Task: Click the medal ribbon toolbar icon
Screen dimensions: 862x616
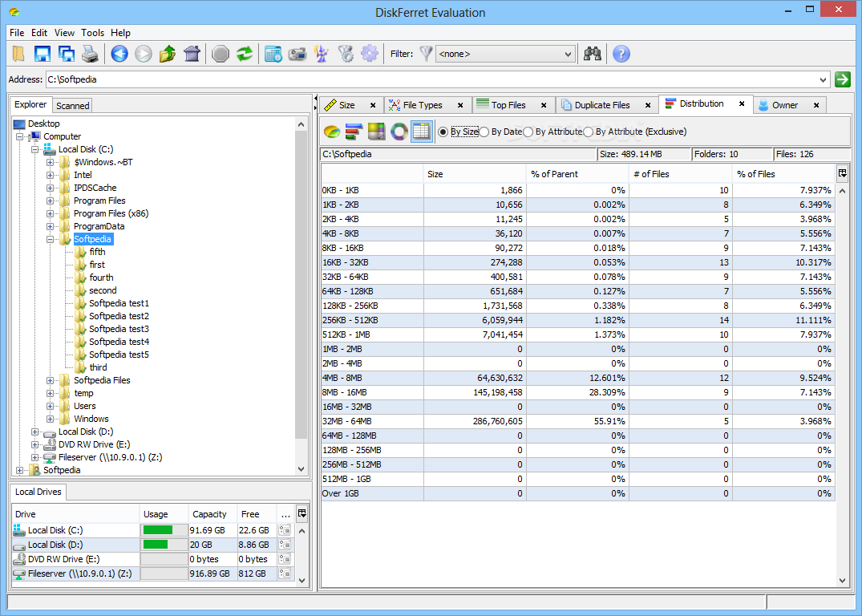Action: [346, 54]
